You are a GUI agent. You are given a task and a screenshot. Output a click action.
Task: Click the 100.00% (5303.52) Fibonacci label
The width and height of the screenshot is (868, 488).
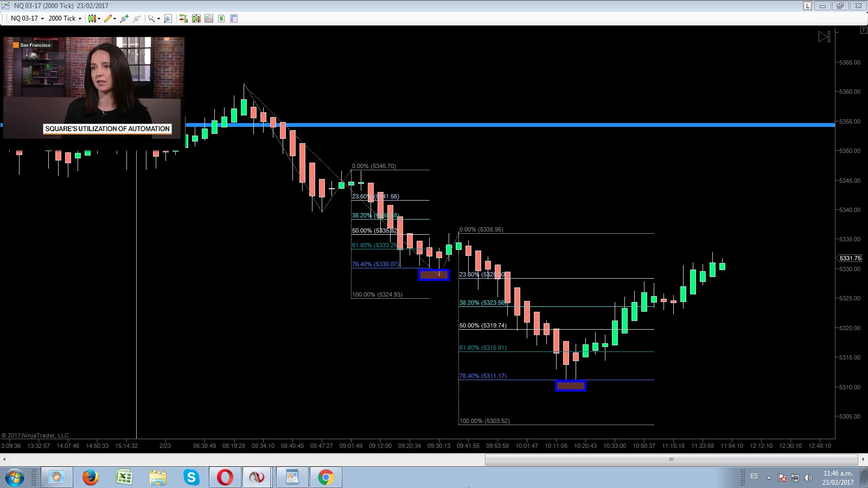[x=484, y=421]
